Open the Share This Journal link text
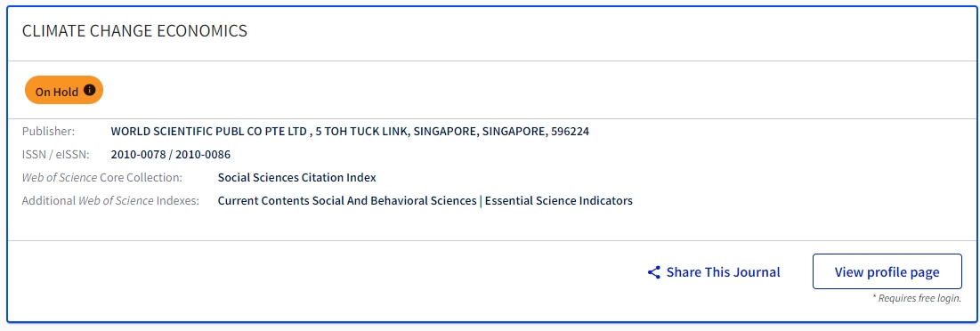This screenshot has width=980, height=331. [x=723, y=272]
